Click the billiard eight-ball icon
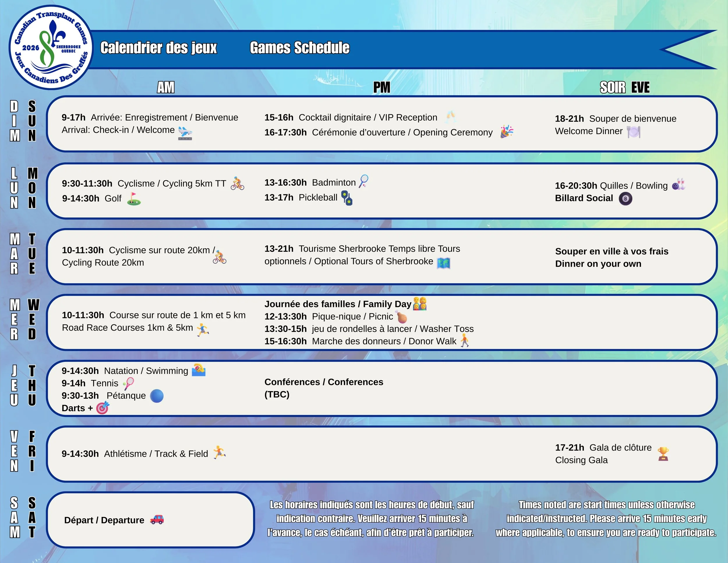This screenshot has height=563, width=728. coord(625,199)
